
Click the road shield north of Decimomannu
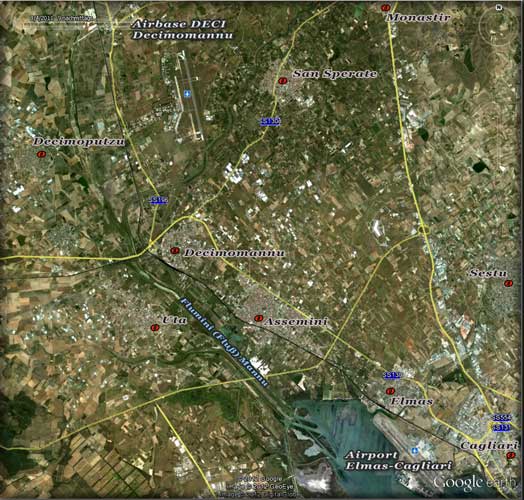(x=158, y=200)
